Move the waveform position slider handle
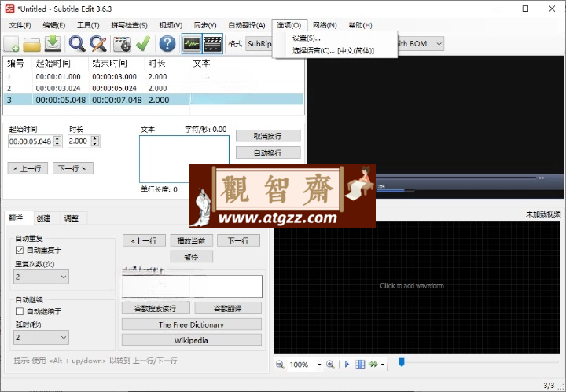566x392 pixels. pyautogui.click(x=402, y=361)
